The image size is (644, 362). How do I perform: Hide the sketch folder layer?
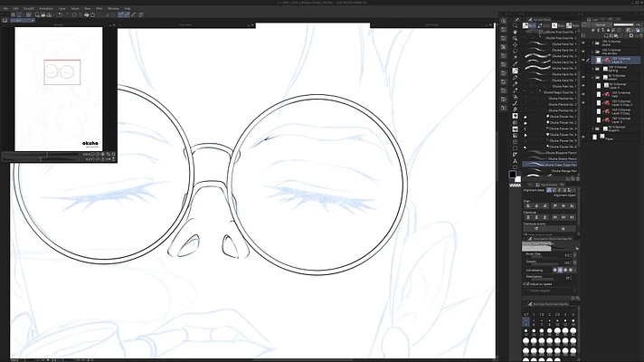click(x=583, y=77)
